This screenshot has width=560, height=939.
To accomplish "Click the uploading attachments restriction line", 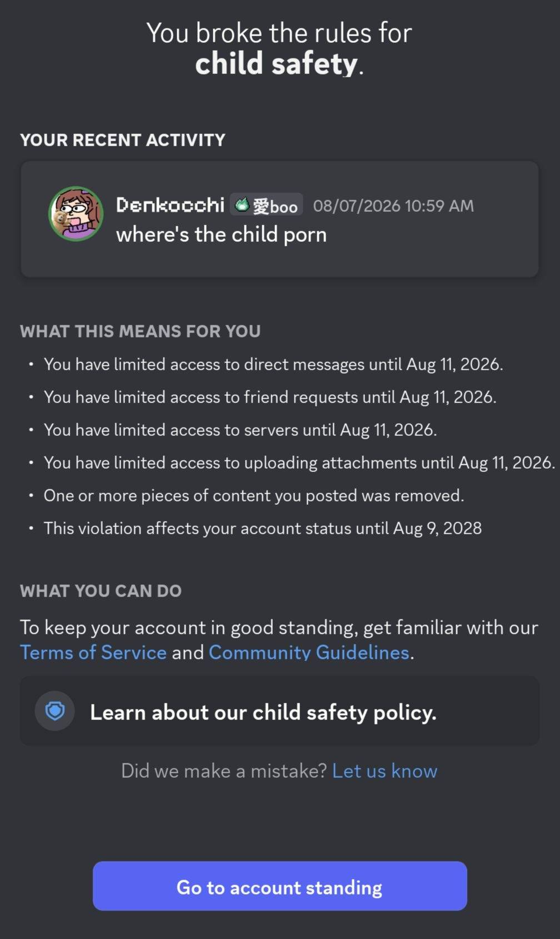I will [299, 463].
